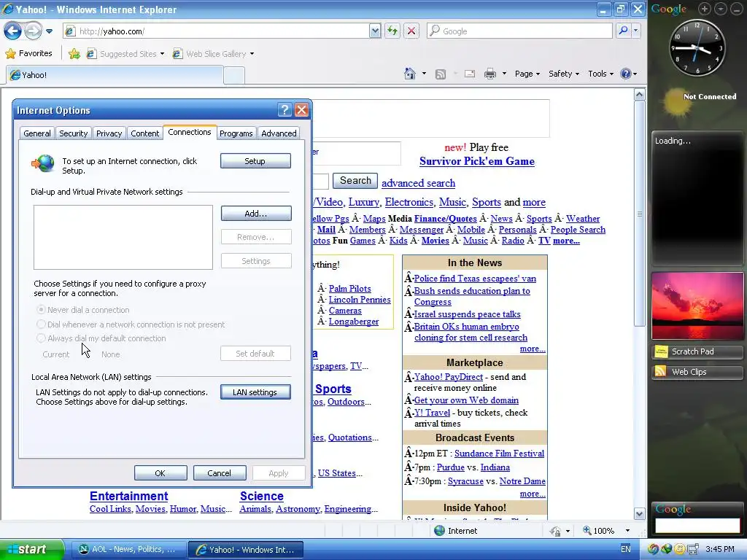Image resolution: width=747 pixels, height=560 pixels.
Task: Switch to the Content tab
Action: click(145, 133)
